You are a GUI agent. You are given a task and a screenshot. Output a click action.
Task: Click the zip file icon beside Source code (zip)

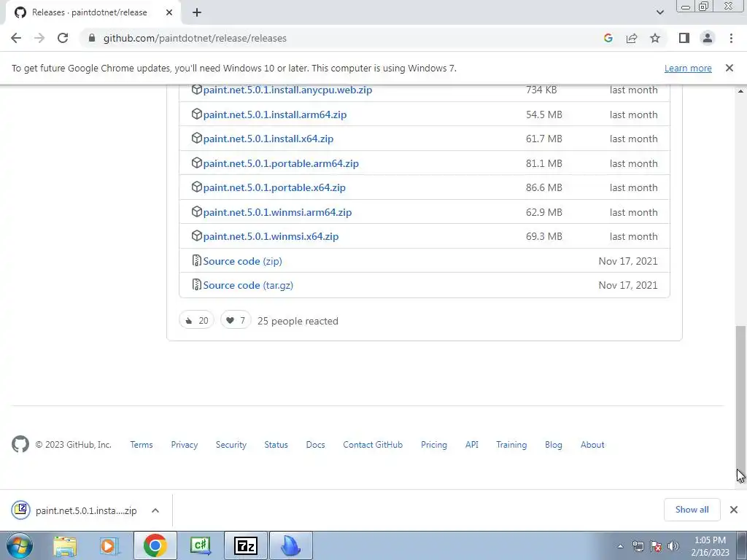pyautogui.click(x=196, y=260)
